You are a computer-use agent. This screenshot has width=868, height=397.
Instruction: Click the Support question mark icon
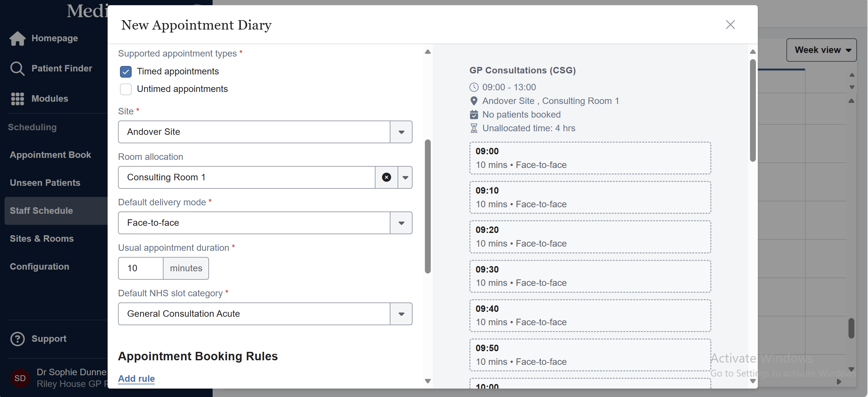(x=18, y=339)
